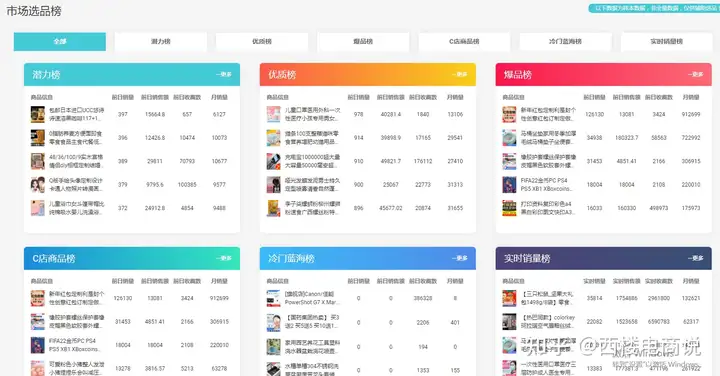Image resolution: width=720 pixels, height=376 pixels.
Task: Click 更多 in the 爆品榜 panel header
Action: (696, 74)
